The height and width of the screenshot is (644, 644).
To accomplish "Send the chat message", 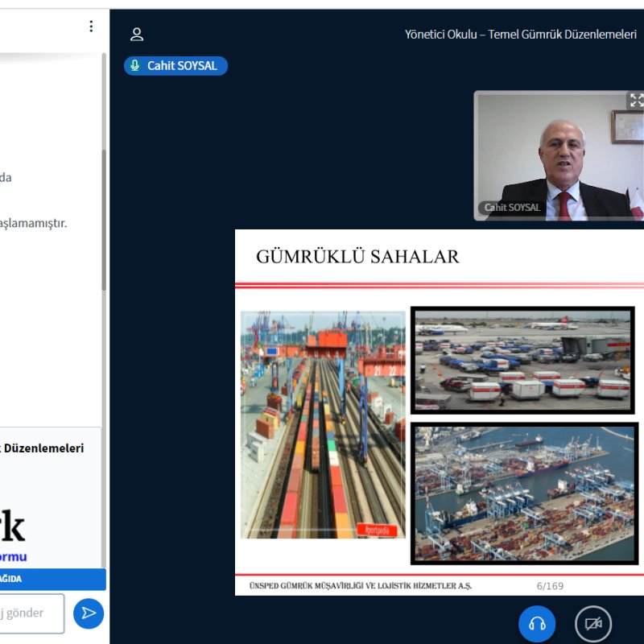I will click(89, 613).
